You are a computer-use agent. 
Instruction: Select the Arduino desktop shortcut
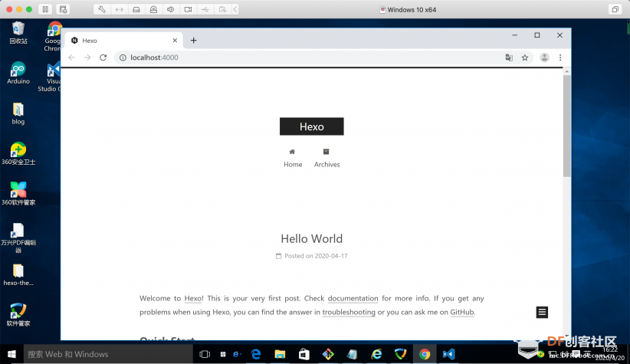18,73
